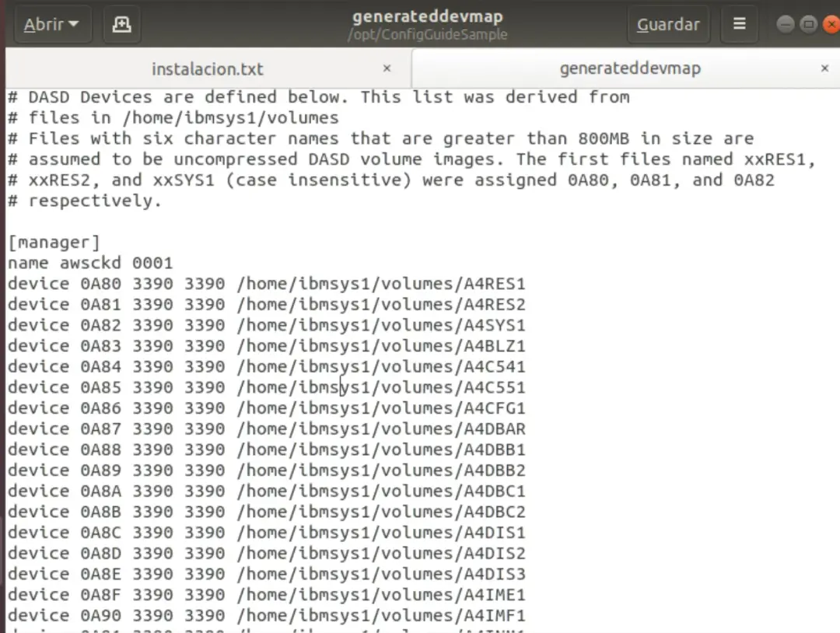
Task: Close the gedit window
Action: pos(831,24)
